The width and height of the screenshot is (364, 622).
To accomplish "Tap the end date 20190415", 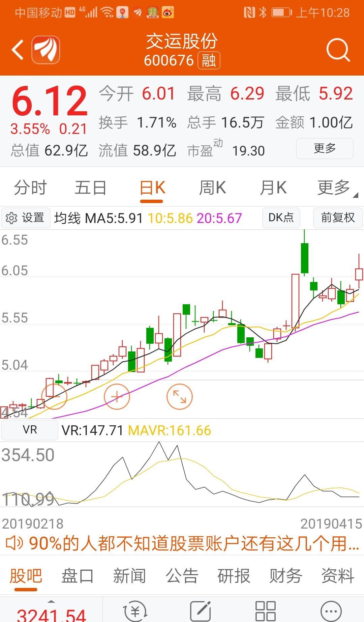I will [331, 524].
